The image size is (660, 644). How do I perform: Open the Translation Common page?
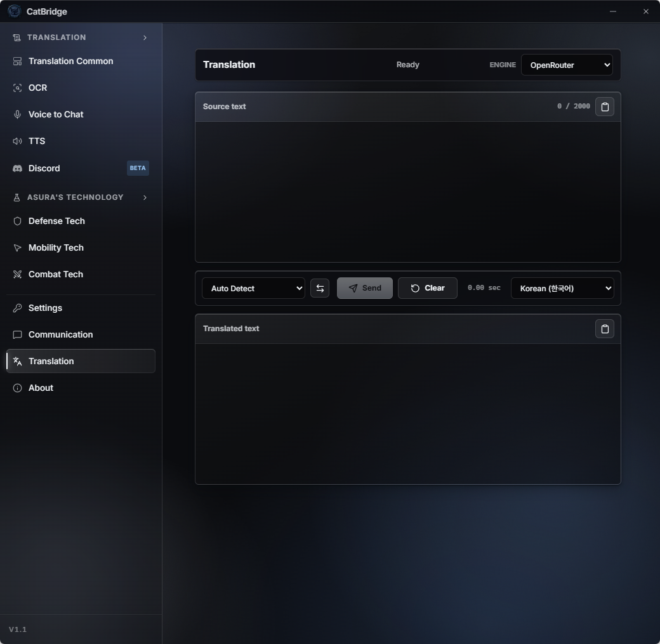pyautogui.click(x=81, y=62)
